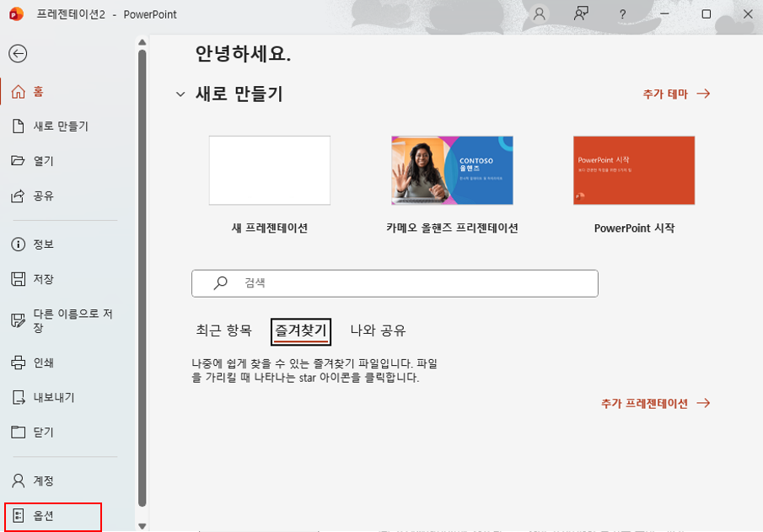This screenshot has width=763, height=532.
Task: Click the magnifier icon in search box
Action: click(220, 282)
